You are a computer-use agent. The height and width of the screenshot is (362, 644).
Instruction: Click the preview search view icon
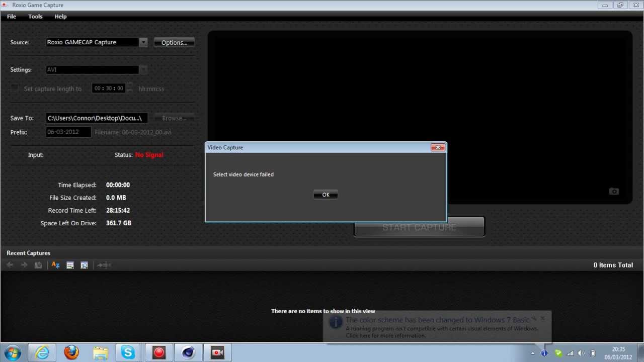point(84,265)
